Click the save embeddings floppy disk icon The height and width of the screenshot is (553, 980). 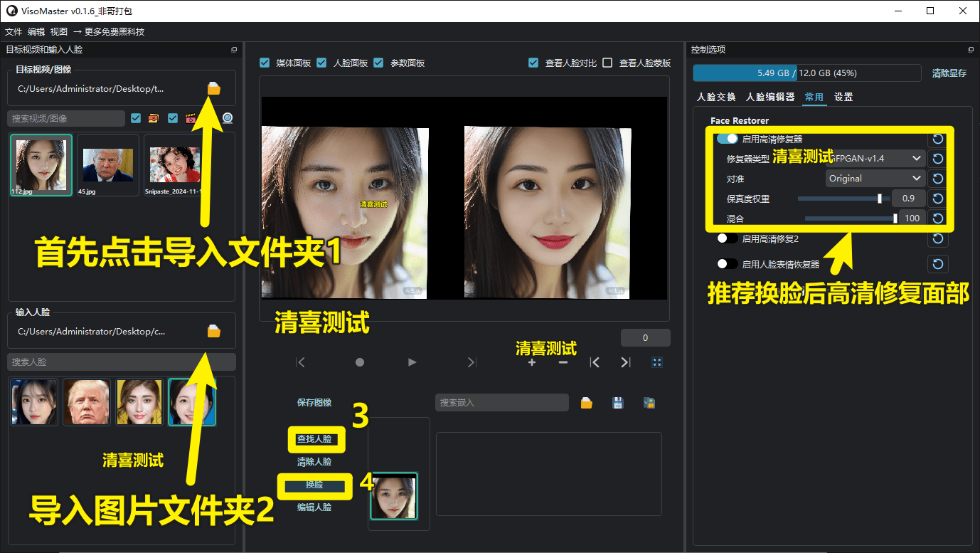pos(618,403)
